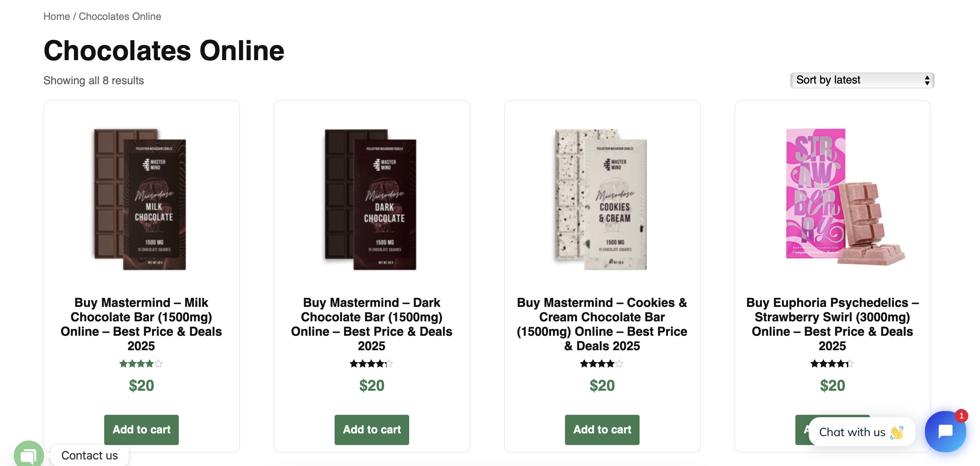The height and width of the screenshot is (466, 980).
Task: Click star rating under Strawberry Swirl
Action: point(832,364)
